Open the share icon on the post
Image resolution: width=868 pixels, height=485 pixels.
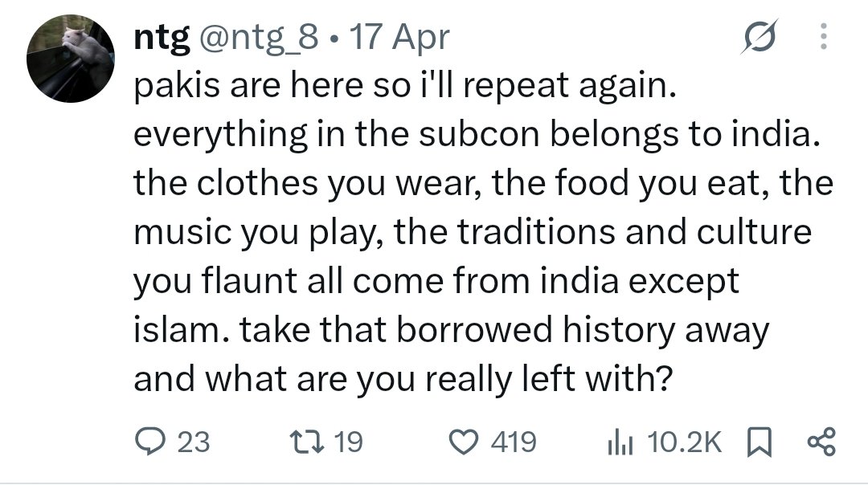[821, 442]
